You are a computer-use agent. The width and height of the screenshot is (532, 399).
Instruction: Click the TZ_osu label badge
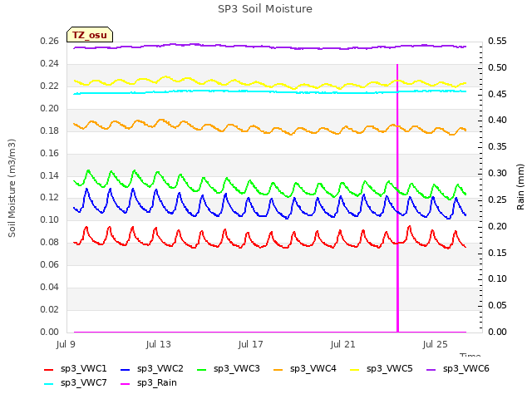90,35
